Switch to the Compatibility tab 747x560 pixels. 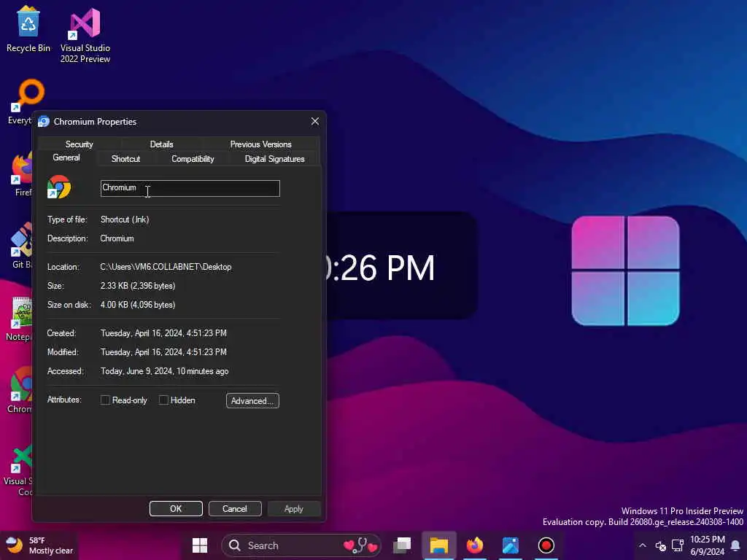[193, 159]
